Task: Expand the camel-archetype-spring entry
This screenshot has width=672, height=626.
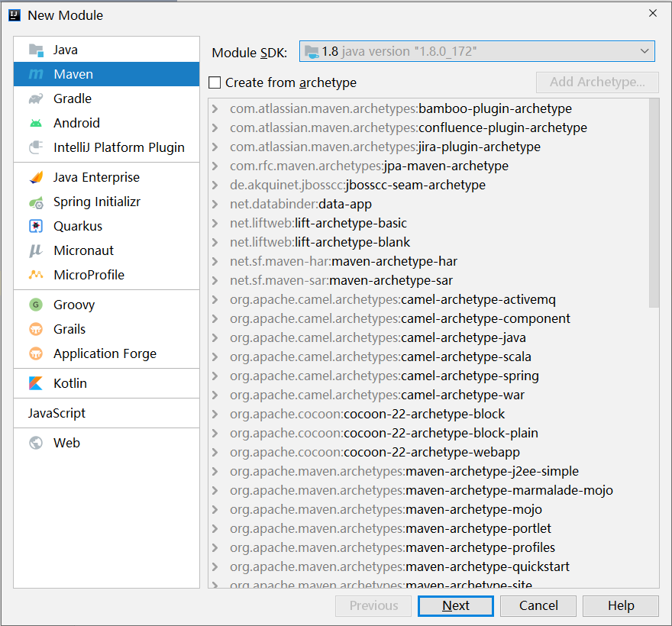Action: click(215, 376)
